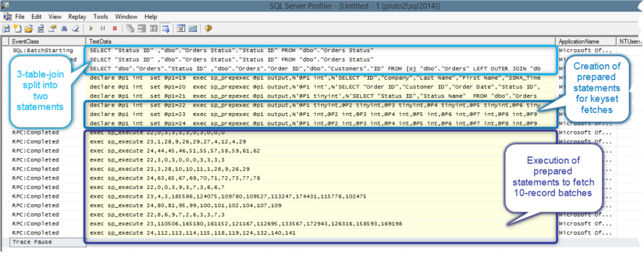Screen dimensions: 644x263
Task: Open the Edit menu
Action: 36,17
